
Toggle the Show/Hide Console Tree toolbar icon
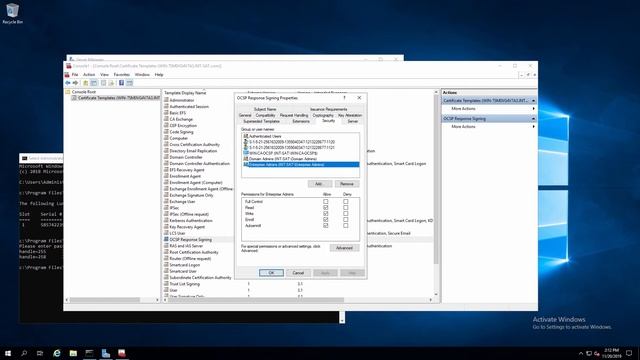pos(93,83)
